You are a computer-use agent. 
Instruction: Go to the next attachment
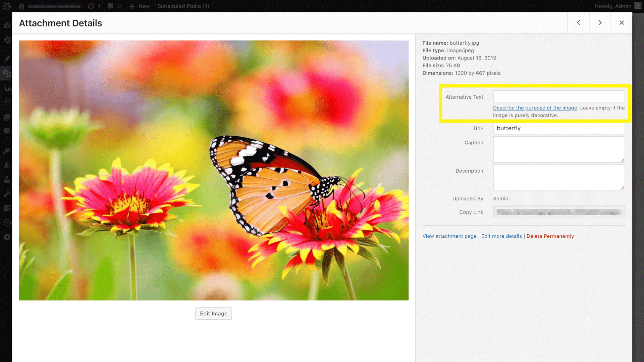600,23
